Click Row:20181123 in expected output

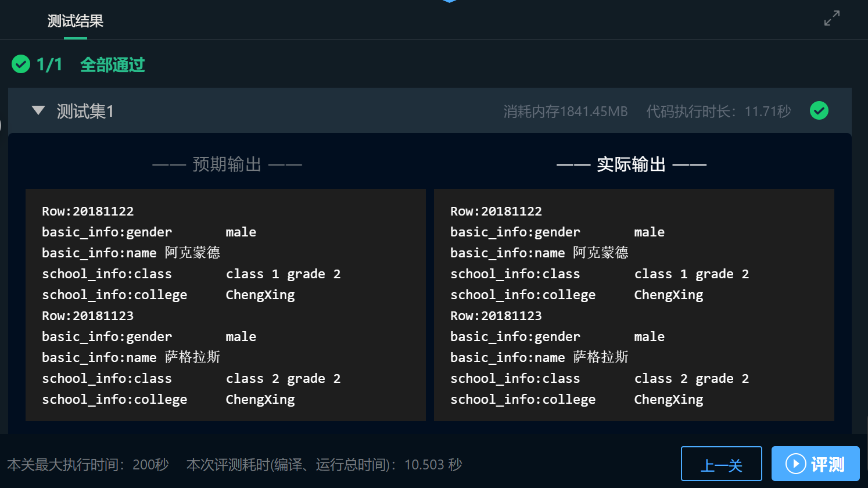(x=88, y=316)
